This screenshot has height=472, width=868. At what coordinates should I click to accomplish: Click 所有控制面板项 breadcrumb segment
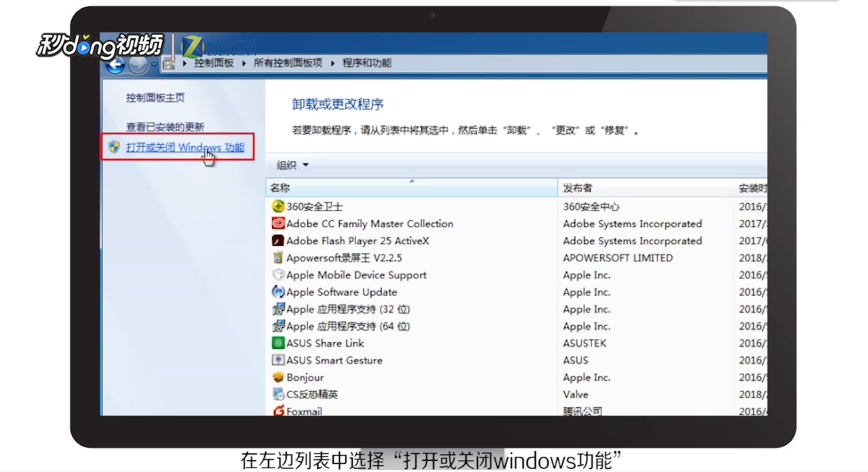pyautogui.click(x=288, y=63)
